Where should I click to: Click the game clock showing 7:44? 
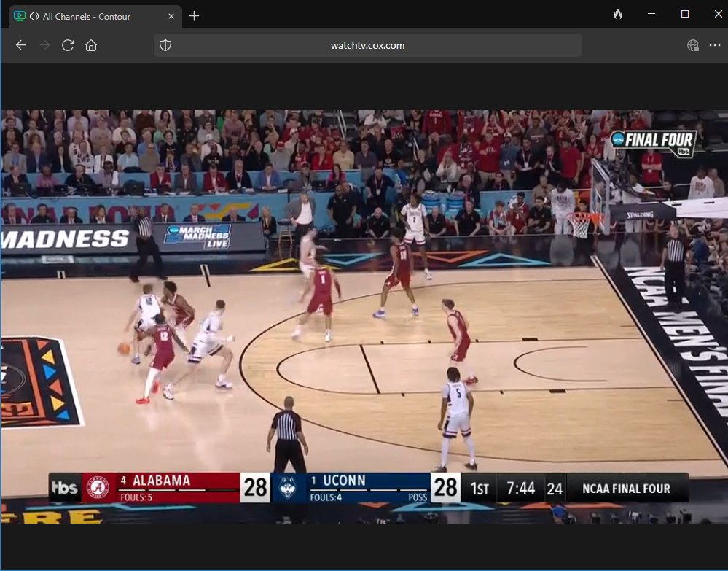tap(520, 489)
